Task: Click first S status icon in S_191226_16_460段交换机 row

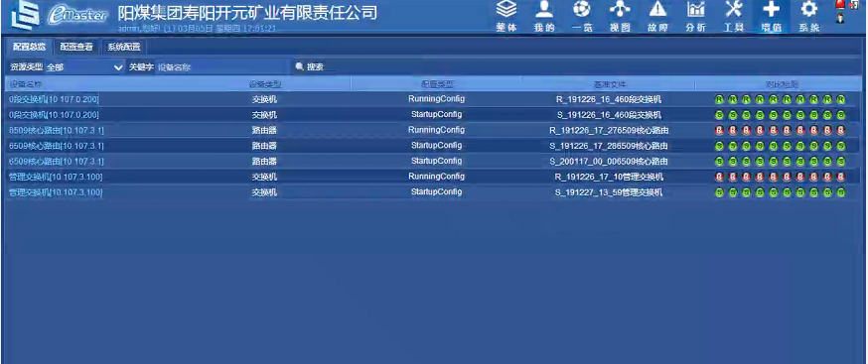Action: pyautogui.click(x=719, y=116)
